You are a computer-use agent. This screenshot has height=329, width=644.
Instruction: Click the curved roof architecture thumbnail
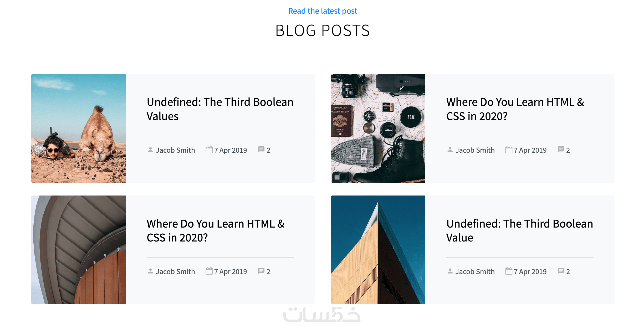(x=78, y=250)
